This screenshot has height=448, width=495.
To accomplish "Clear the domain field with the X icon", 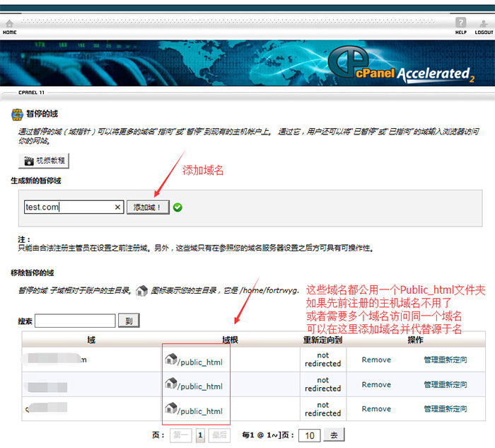I will 118,207.
